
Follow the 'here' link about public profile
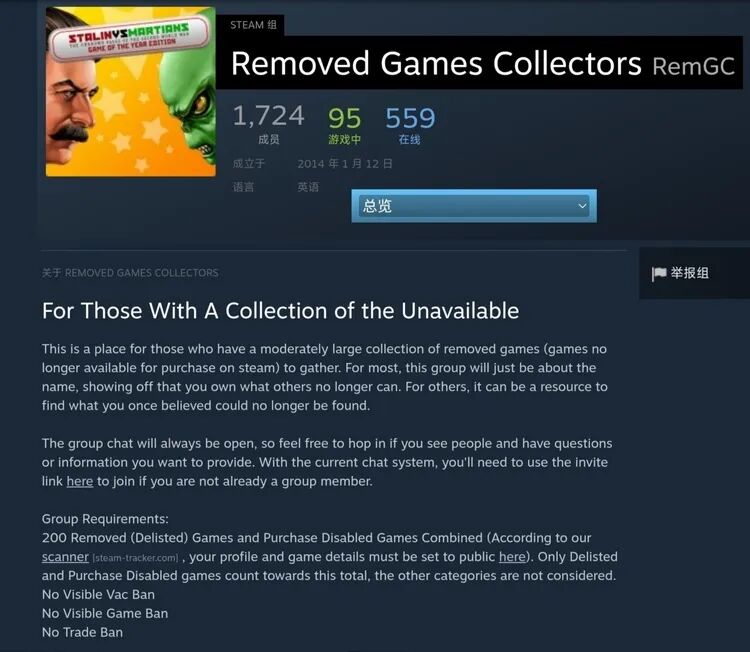tap(512, 557)
